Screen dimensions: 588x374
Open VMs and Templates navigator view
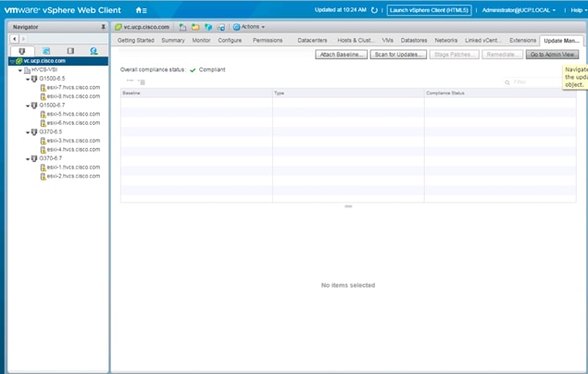coord(46,51)
